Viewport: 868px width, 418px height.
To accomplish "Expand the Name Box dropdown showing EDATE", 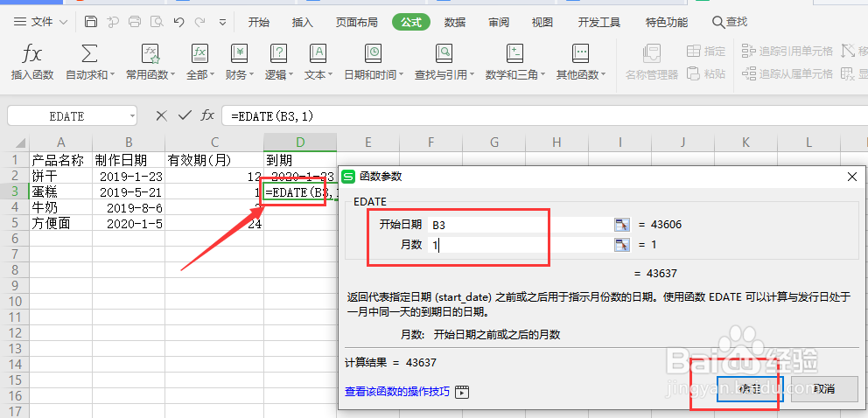I will pos(132,116).
